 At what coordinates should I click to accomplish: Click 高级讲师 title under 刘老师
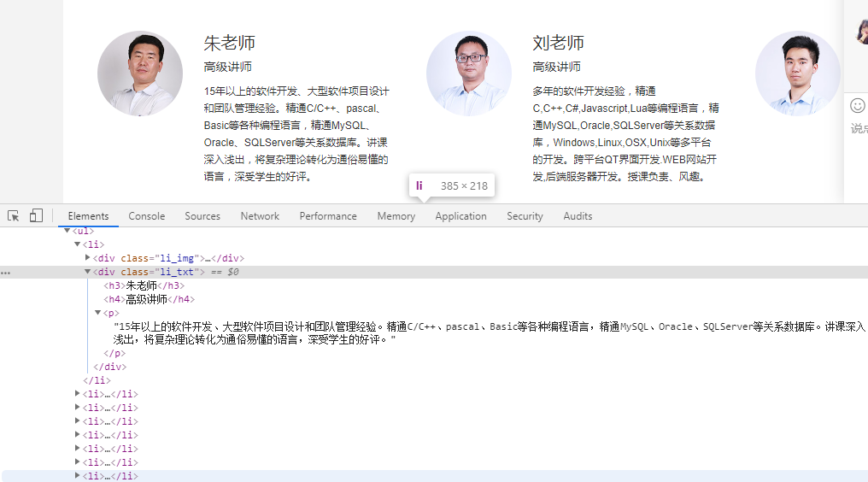click(x=556, y=67)
